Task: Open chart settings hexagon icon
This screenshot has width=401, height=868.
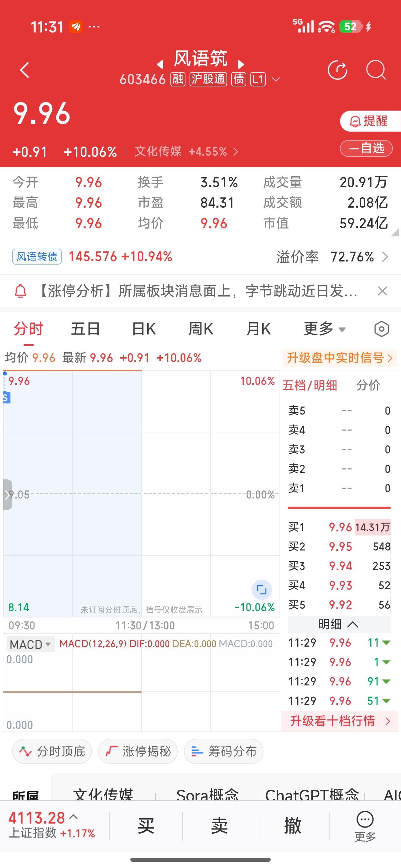Action: coord(382,329)
